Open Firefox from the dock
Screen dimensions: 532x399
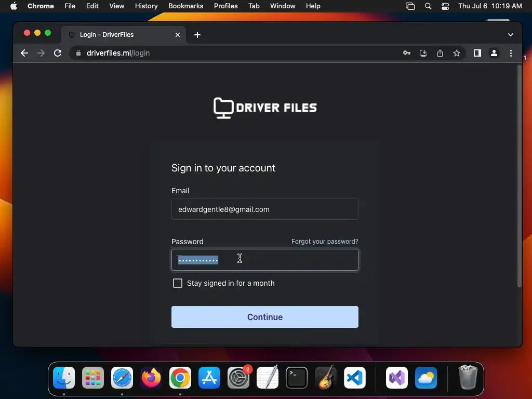point(151,377)
